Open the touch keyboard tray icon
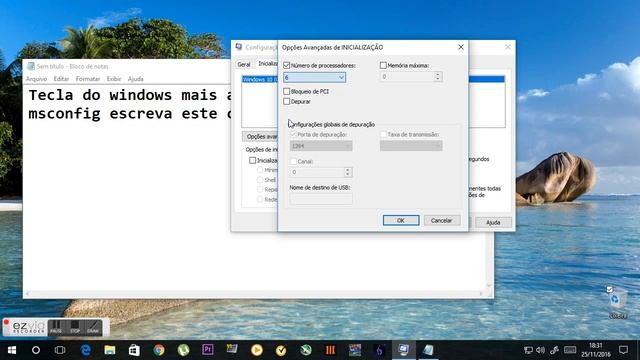Screen dimensions: 640x360 pyautogui.click(x=570, y=350)
